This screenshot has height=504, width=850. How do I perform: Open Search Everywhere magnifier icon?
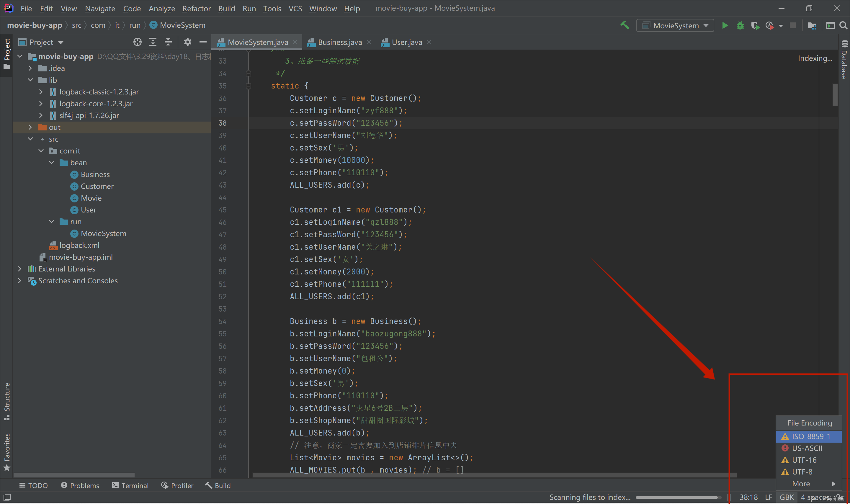[x=843, y=25]
